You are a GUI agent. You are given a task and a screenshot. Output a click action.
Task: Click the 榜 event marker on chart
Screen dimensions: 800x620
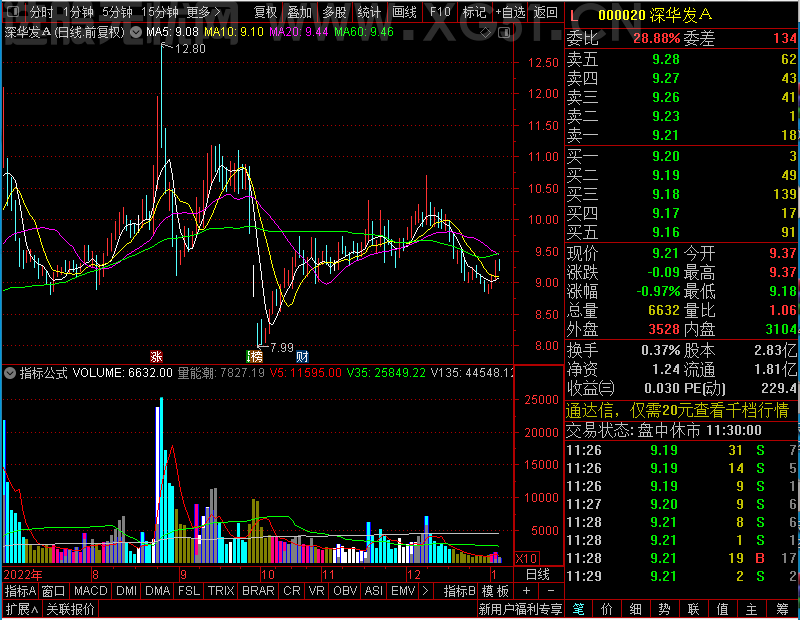(x=255, y=356)
